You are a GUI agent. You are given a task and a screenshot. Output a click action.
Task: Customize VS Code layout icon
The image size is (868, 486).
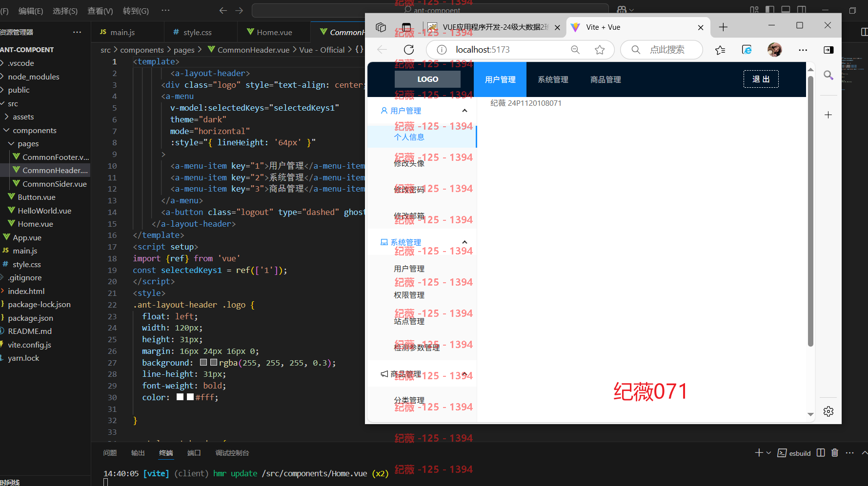tap(754, 10)
